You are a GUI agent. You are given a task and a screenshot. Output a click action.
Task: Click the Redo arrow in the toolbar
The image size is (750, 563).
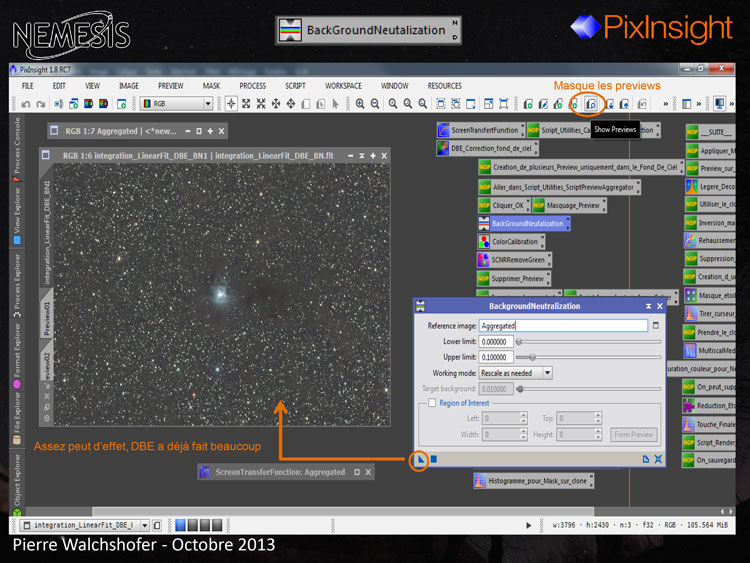(41, 104)
